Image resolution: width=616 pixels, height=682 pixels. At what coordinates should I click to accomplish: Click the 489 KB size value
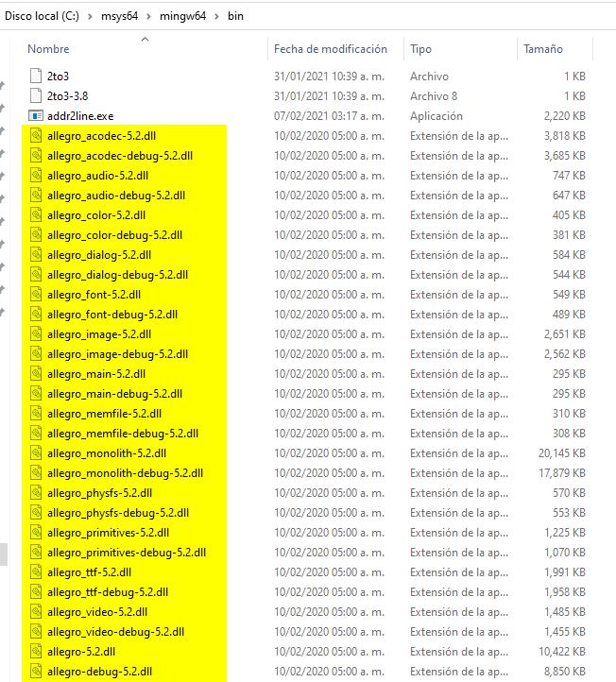[x=569, y=315]
